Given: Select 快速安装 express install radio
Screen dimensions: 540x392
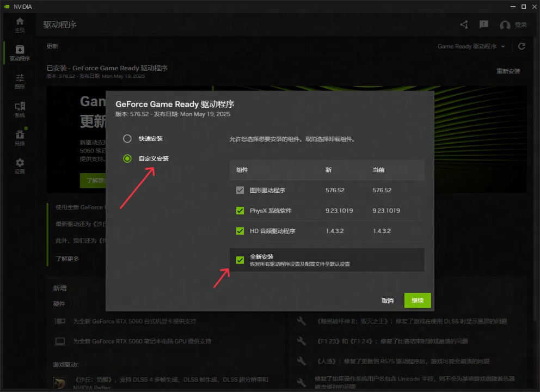Looking at the screenshot, I should click(x=127, y=138).
